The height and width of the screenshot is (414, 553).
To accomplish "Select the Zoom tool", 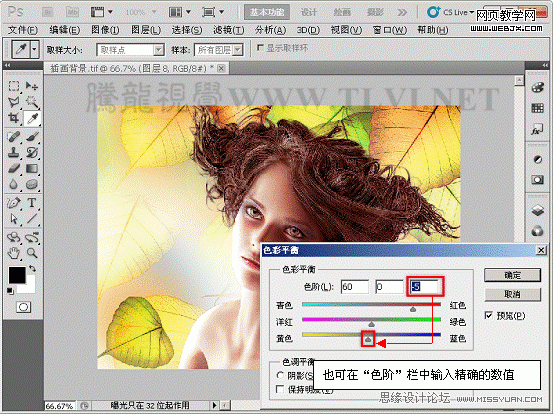I will [x=32, y=253].
